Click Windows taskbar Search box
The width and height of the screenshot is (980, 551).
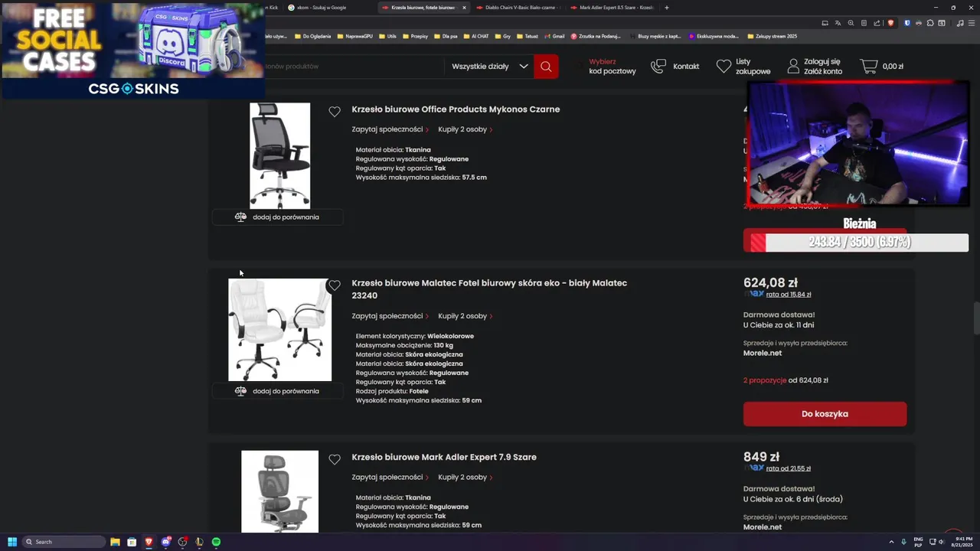click(64, 542)
